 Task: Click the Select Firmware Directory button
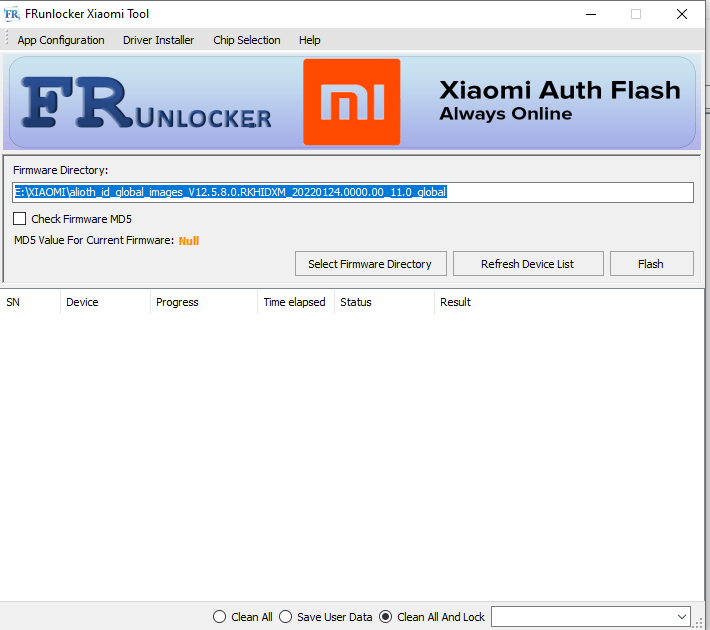(370, 264)
